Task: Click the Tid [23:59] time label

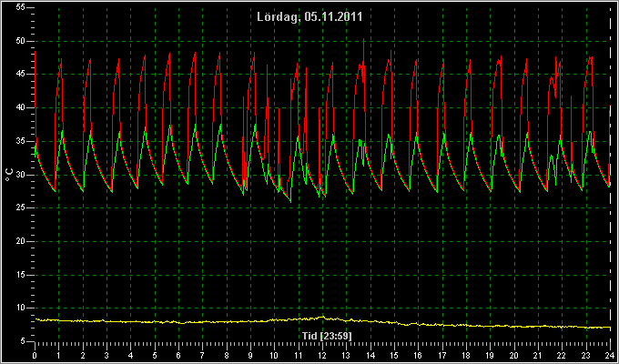Action: coord(327,336)
